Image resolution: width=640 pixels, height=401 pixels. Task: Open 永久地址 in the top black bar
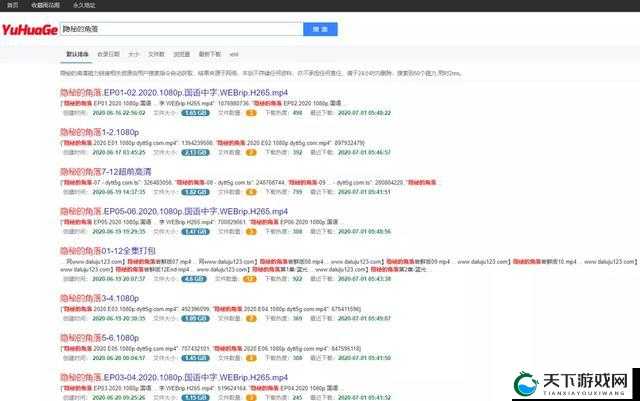pos(84,5)
